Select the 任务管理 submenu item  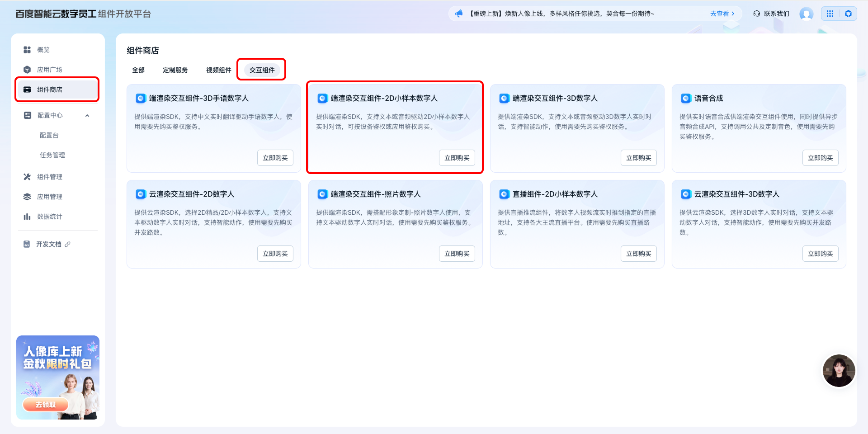tap(52, 155)
